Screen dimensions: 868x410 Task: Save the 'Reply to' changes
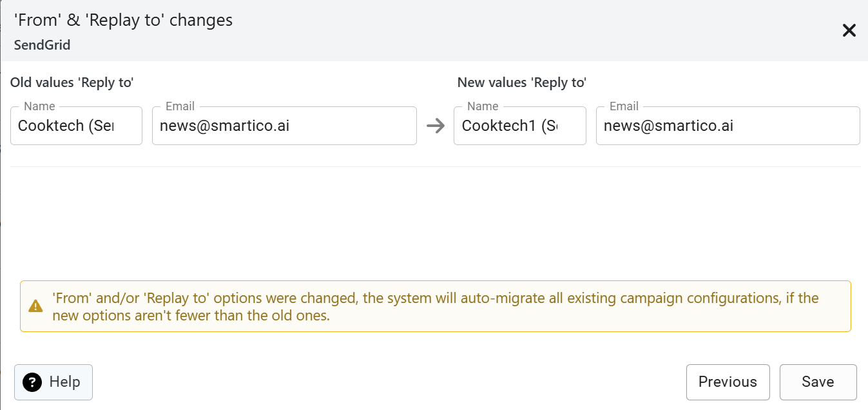[818, 382]
